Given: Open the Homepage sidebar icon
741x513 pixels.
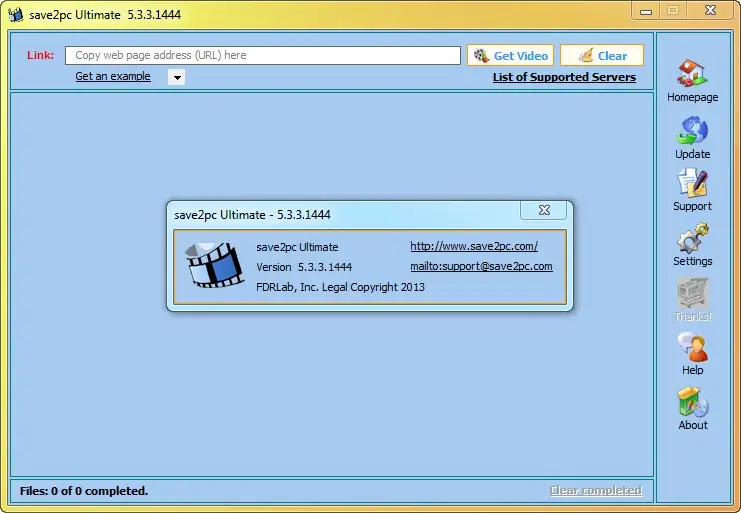Looking at the screenshot, I should [x=692, y=74].
